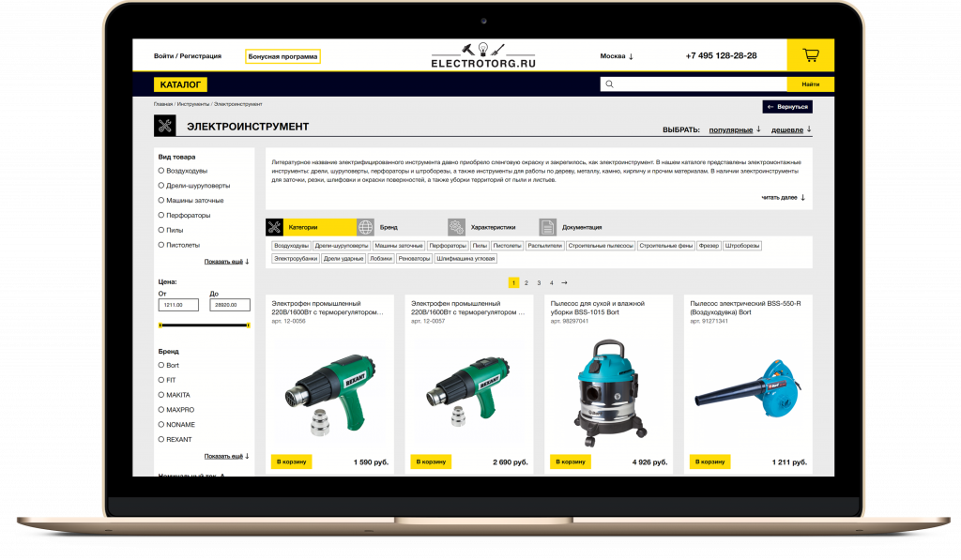Open the Войти / Регистрация link
Viewport: 961px width, 560px height.
(188, 55)
